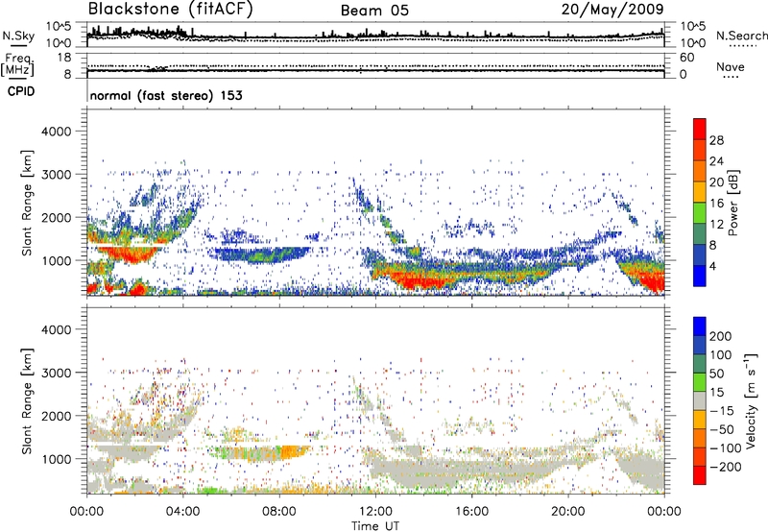Select '16:00' time tick label

coord(471,512)
